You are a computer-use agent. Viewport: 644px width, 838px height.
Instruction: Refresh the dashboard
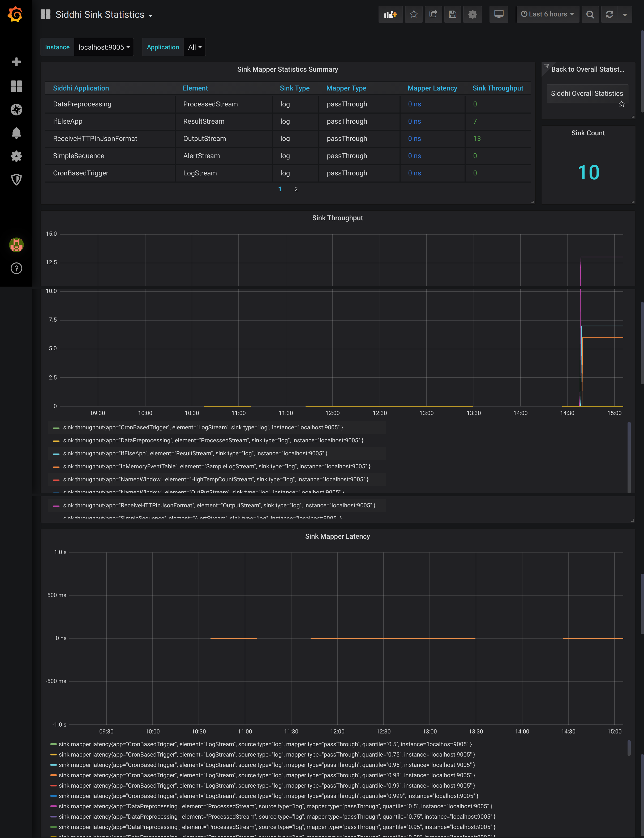click(609, 15)
